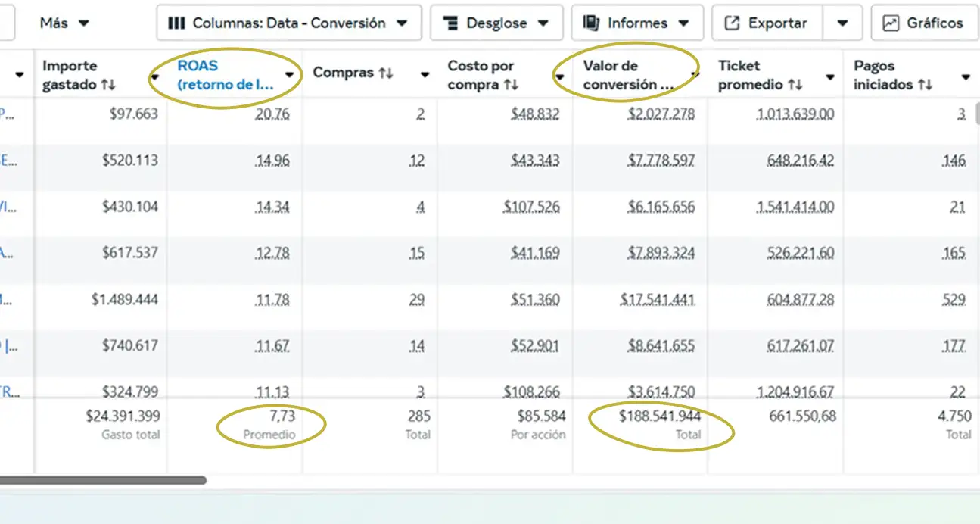Open Ticket promedio column options caret
This screenshot has width=980, height=524.
point(830,77)
